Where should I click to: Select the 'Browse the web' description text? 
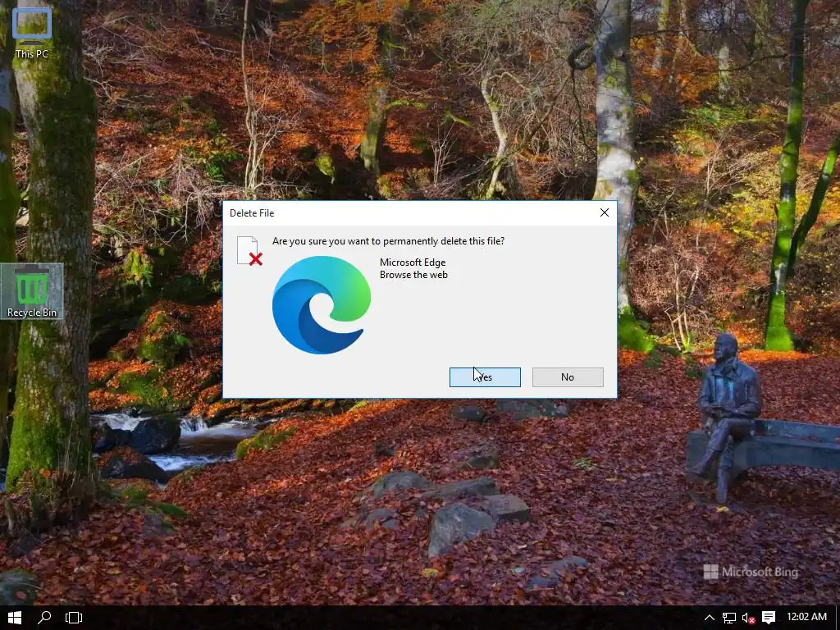413,275
